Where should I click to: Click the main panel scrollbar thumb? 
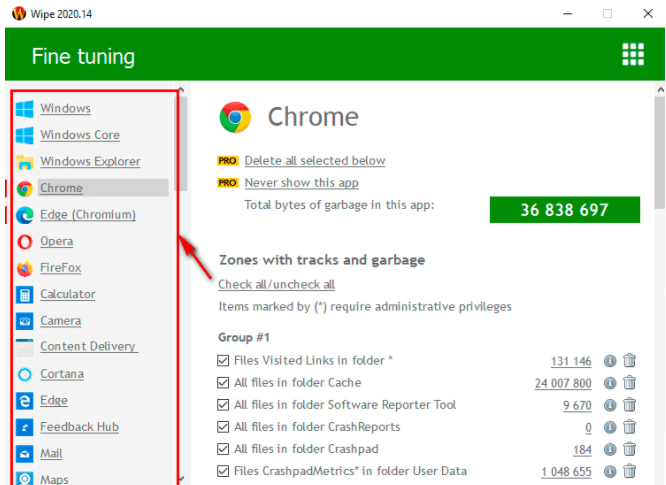coord(660,152)
